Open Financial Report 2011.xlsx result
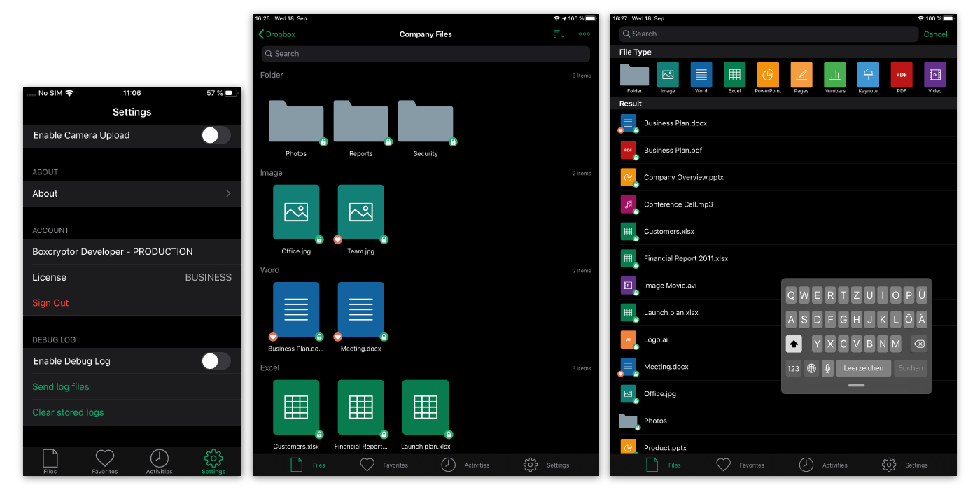Screen dimensions: 980x490 pyautogui.click(x=783, y=258)
